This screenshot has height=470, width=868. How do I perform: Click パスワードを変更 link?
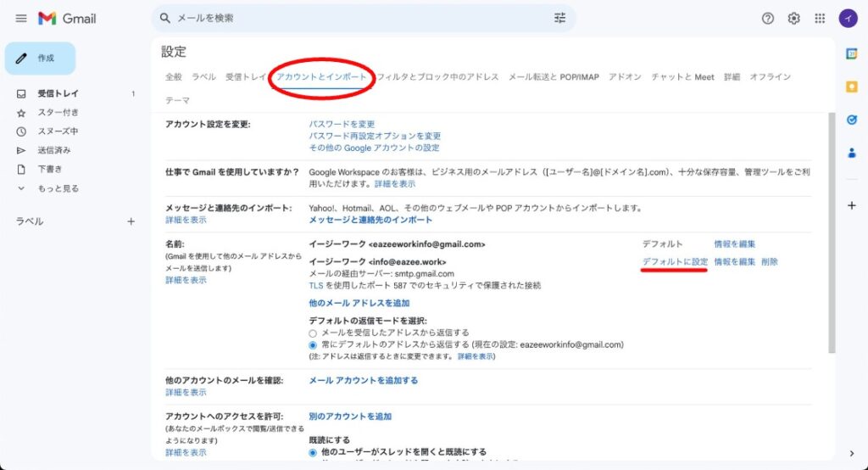tap(342, 124)
